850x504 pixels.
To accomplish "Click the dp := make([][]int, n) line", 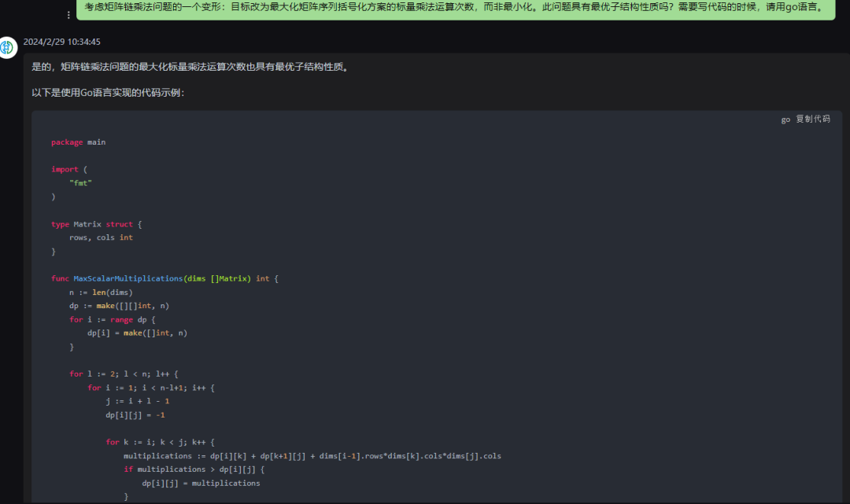I will point(120,306).
